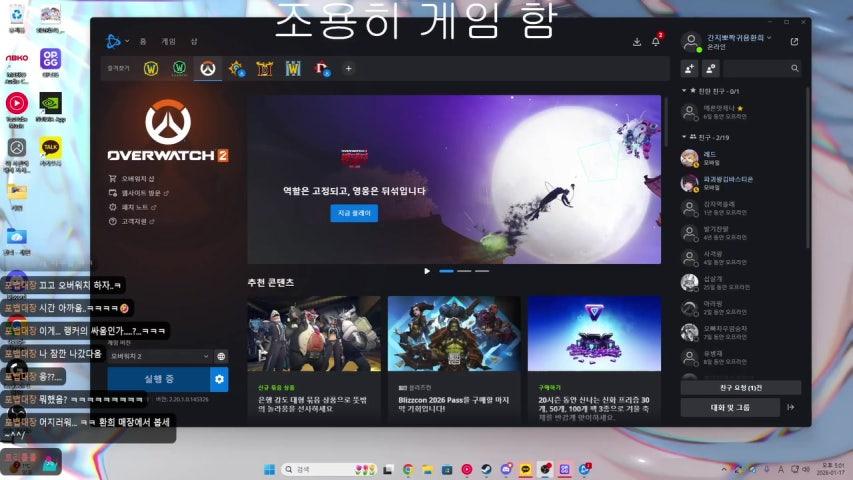This screenshot has height=480, width=853.
Task: Click the 실행 중 play button
Action: (159, 379)
